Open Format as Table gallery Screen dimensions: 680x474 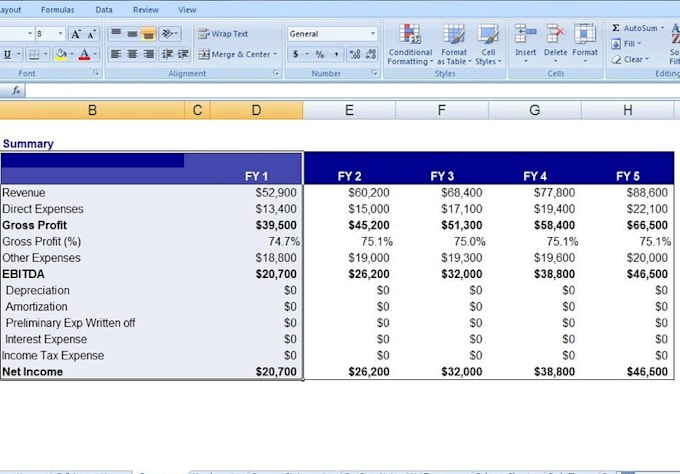pyautogui.click(x=454, y=45)
